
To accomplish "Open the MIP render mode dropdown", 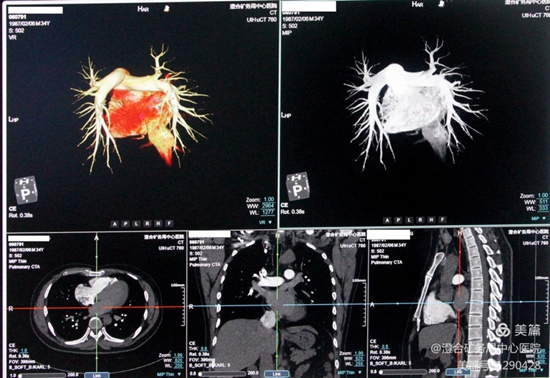I will (x=539, y=218).
